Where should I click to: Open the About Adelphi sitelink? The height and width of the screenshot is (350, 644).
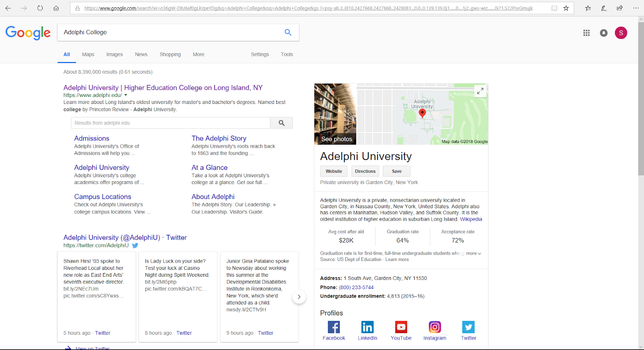(x=213, y=197)
